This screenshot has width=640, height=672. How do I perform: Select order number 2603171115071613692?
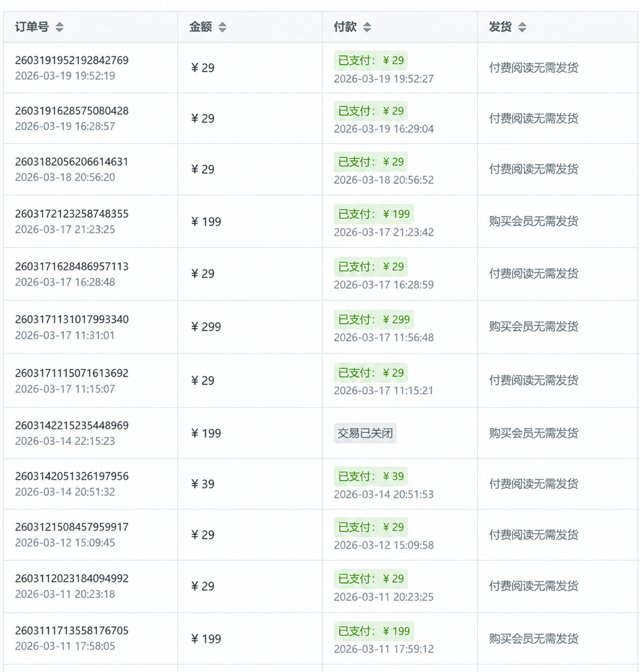[71, 373]
